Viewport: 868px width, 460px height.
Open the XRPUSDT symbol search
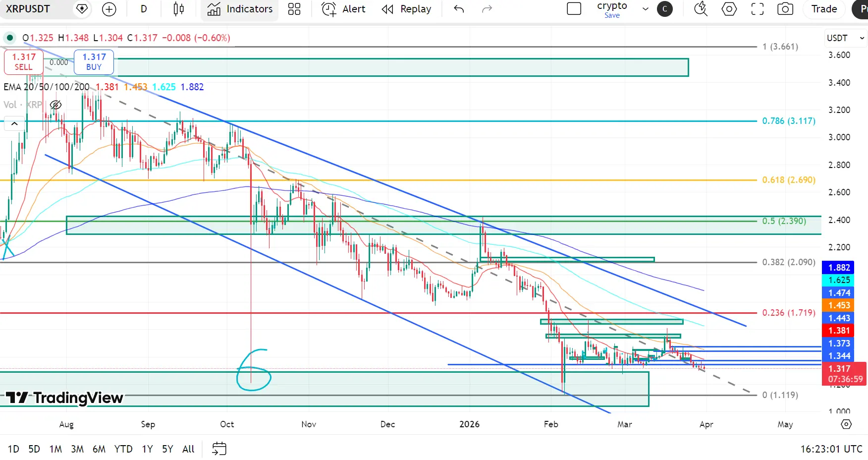pos(28,9)
